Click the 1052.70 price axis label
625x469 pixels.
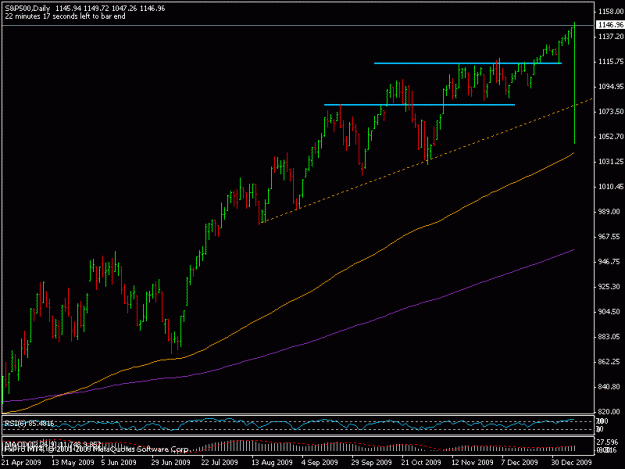(x=611, y=136)
